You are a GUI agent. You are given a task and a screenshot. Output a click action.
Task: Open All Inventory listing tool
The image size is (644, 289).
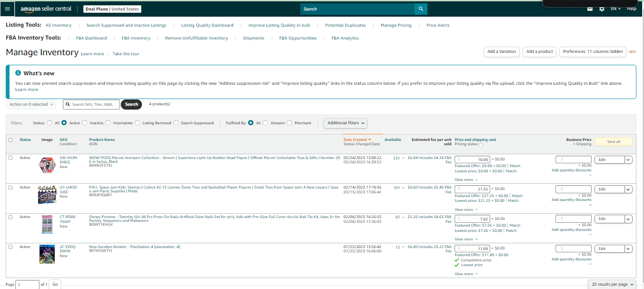pyautogui.click(x=59, y=25)
